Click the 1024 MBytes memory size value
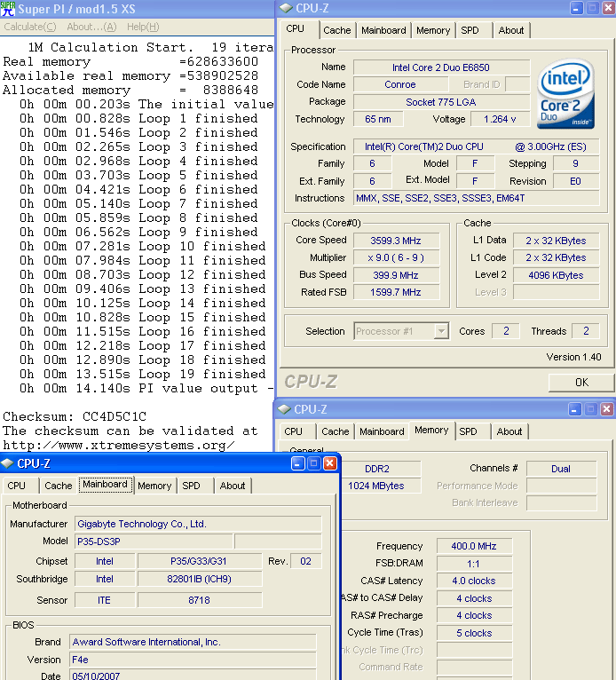The height and width of the screenshot is (680, 616). [x=381, y=486]
